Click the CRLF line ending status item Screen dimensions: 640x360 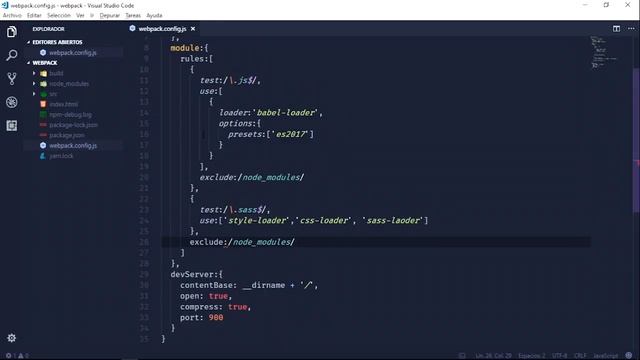580,356
